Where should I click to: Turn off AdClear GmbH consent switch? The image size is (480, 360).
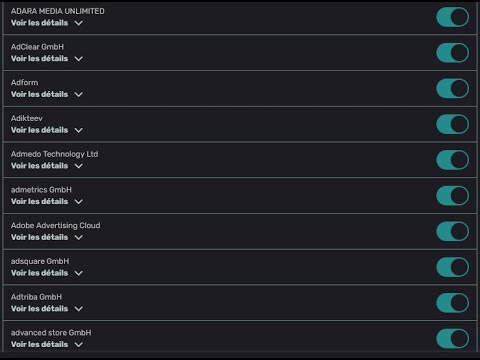(452, 53)
